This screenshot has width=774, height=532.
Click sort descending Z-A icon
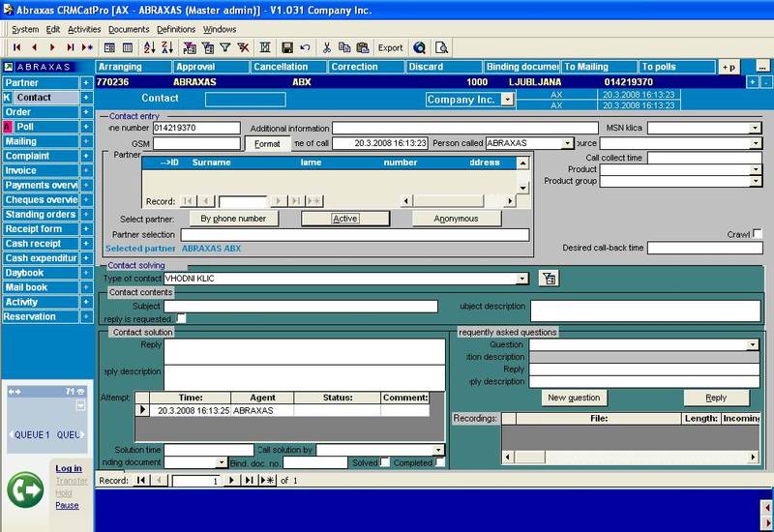pyautogui.click(x=167, y=47)
